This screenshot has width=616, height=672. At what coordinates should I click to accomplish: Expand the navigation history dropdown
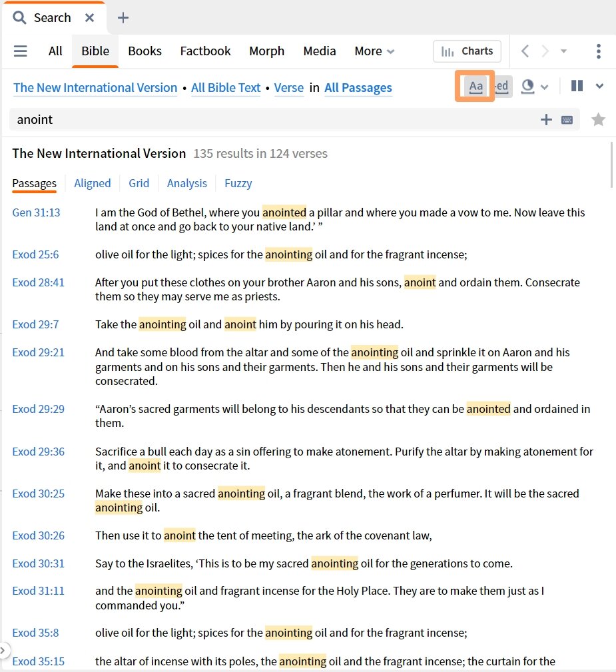point(563,51)
